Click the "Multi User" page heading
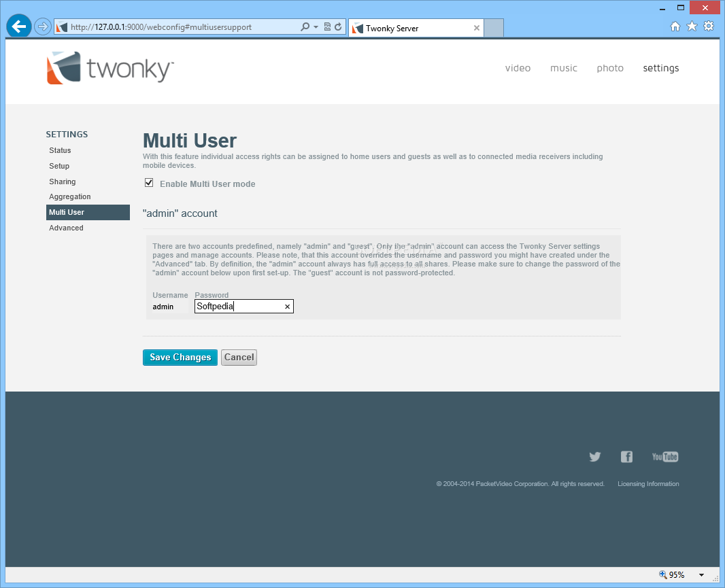The width and height of the screenshot is (725, 588). pos(190,140)
